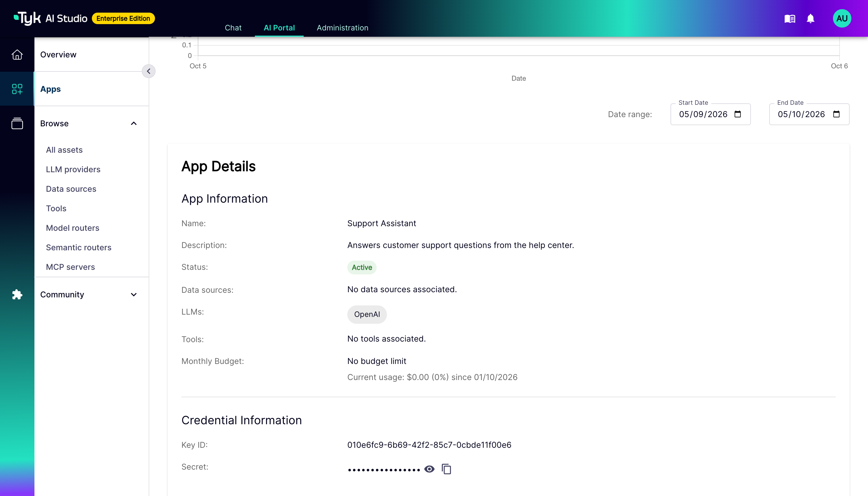This screenshot has height=496, width=868.
Task: Click the app description text
Action: 461,245
